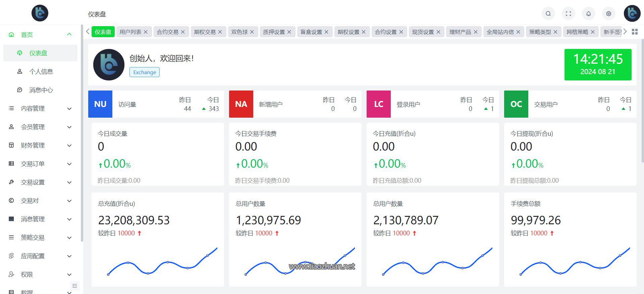Select 仪表盘 in the sidebar
The image size is (644, 294).
[40, 53]
